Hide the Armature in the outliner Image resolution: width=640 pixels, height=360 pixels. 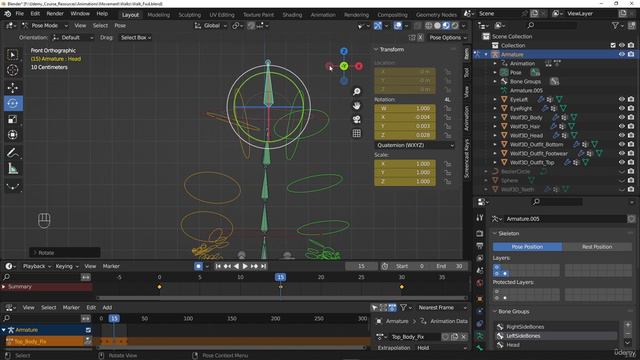coord(622,54)
